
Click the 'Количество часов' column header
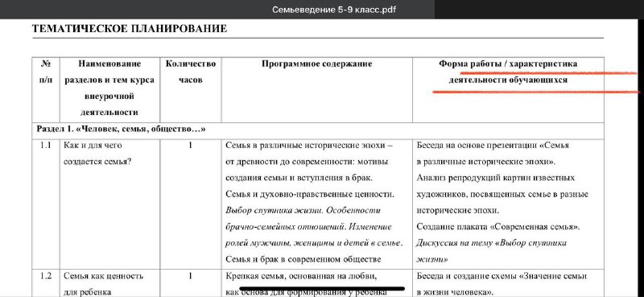(191, 72)
